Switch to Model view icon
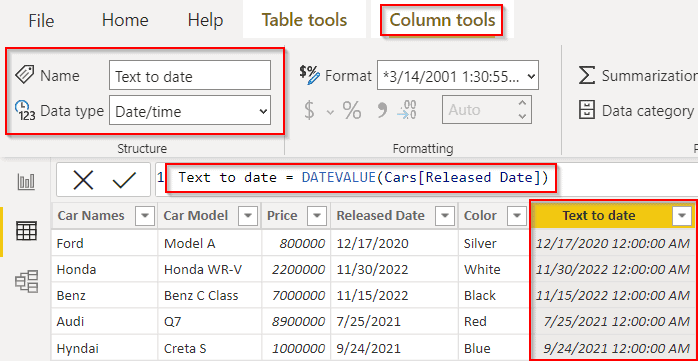This screenshot has width=698, height=361. 26,281
